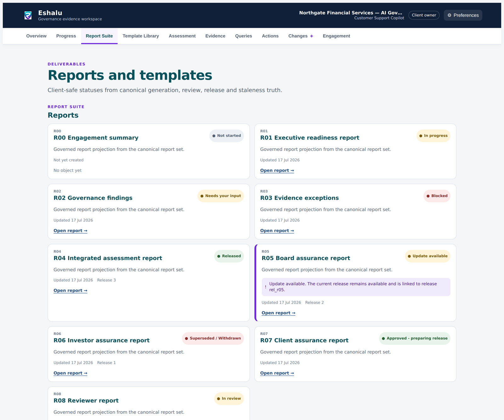Click the R08 Reviewer report title
The height and width of the screenshot is (420, 504).
[x=86, y=400]
